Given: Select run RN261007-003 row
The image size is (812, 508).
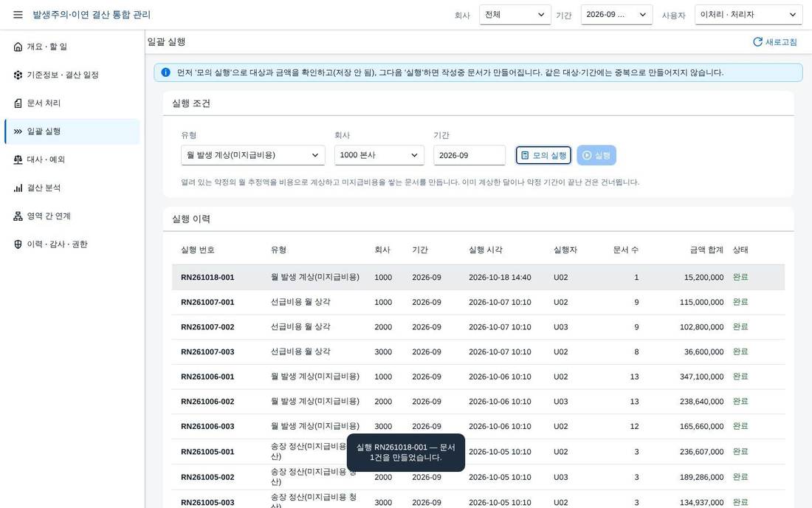Looking at the screenshot, I should pyautogui.click(x=478, y=352).
